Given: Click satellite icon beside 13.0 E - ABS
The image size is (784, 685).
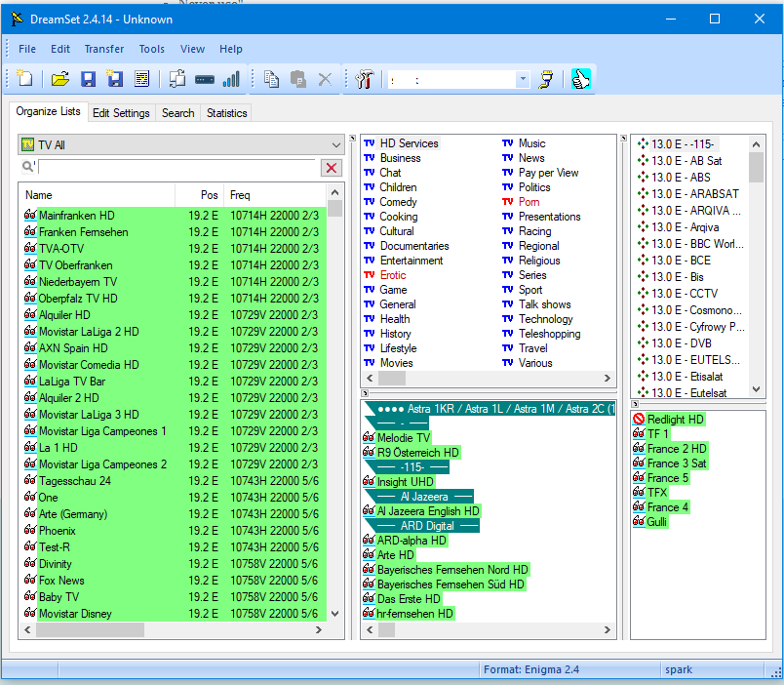Looking at the screenshot, I should (x=643, y=178).
